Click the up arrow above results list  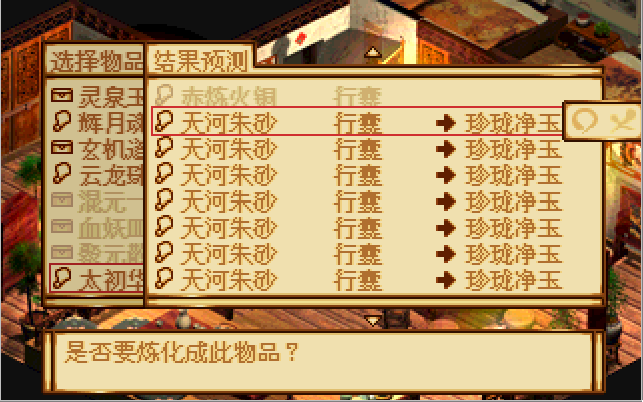372,53
